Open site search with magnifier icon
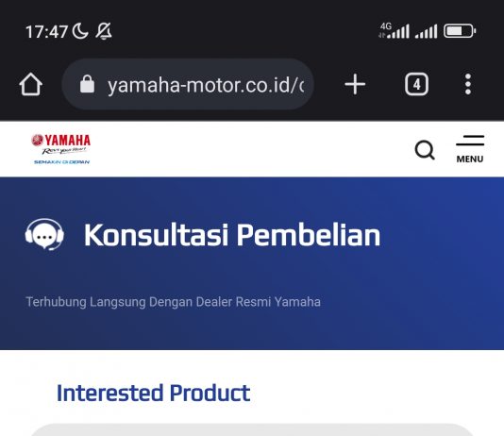Screen dimensions: 504x436 [425, 150]
